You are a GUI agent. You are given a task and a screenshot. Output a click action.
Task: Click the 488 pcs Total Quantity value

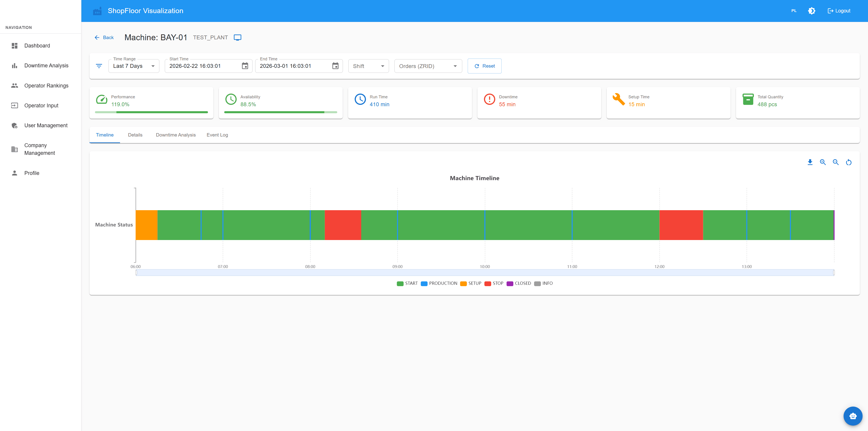[x=767, y=104]
